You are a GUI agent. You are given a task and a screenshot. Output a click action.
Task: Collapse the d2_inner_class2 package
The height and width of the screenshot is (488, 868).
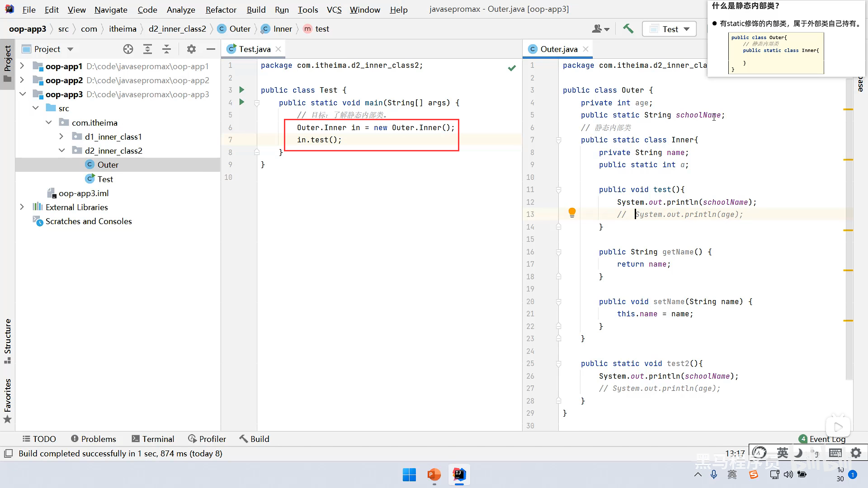pos(62,150)
